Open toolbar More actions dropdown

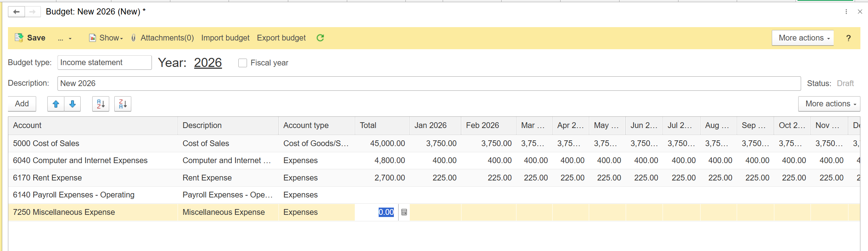(x=803, y=38)
